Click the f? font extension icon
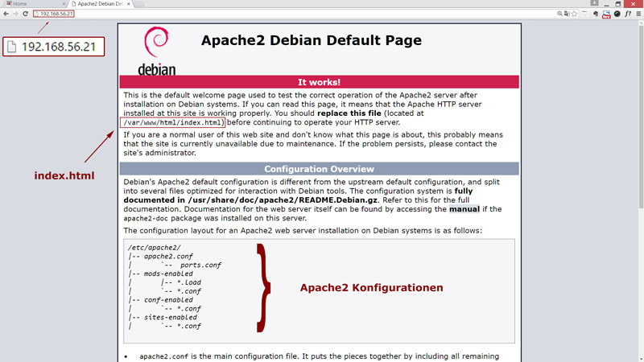Viewport: 644px width, 362px height. (x=628, y=14)
